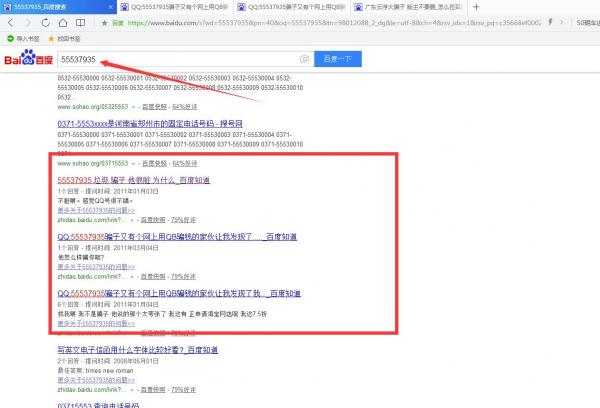This screenshot has height=408, width=600.
Task: Open image search via the camera icon
Action: [x=304, y=59]
